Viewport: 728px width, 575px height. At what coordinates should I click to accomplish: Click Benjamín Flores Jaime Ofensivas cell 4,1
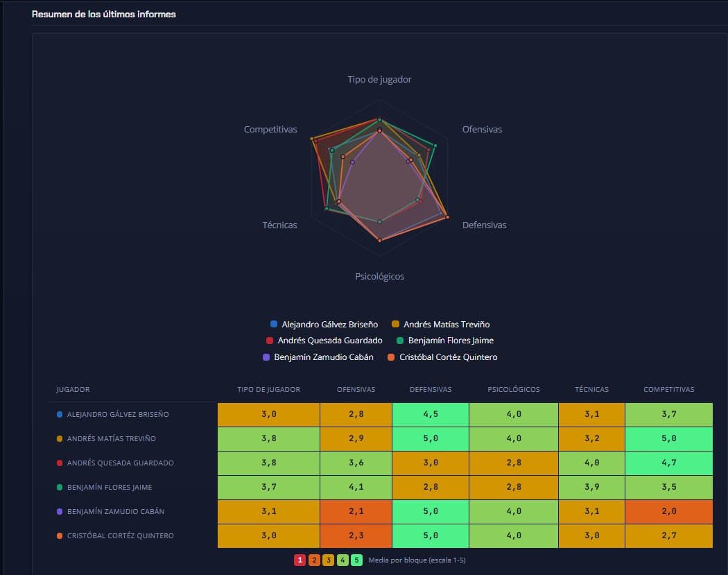(356, 487)
